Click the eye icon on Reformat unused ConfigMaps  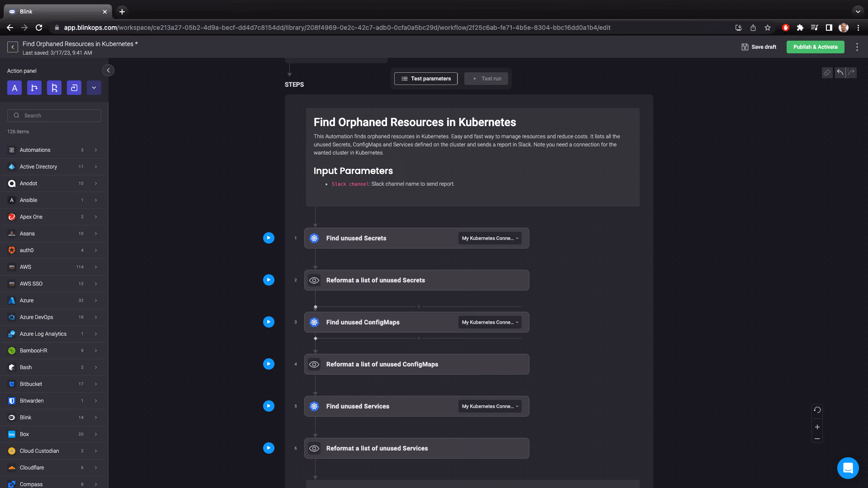point(314,364)
